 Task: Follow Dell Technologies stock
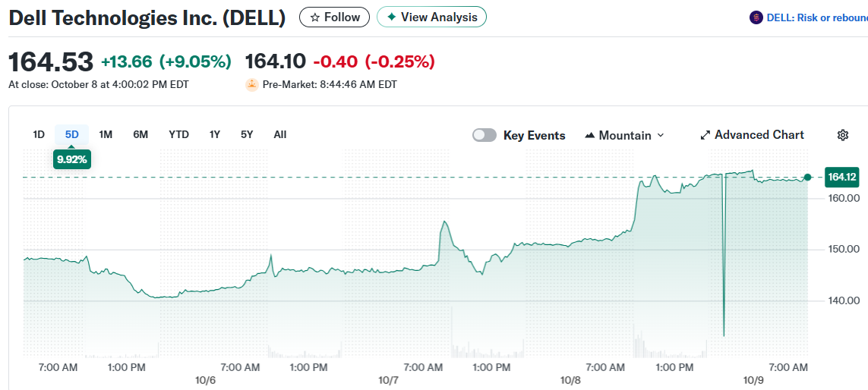click(x=335, y=17)
